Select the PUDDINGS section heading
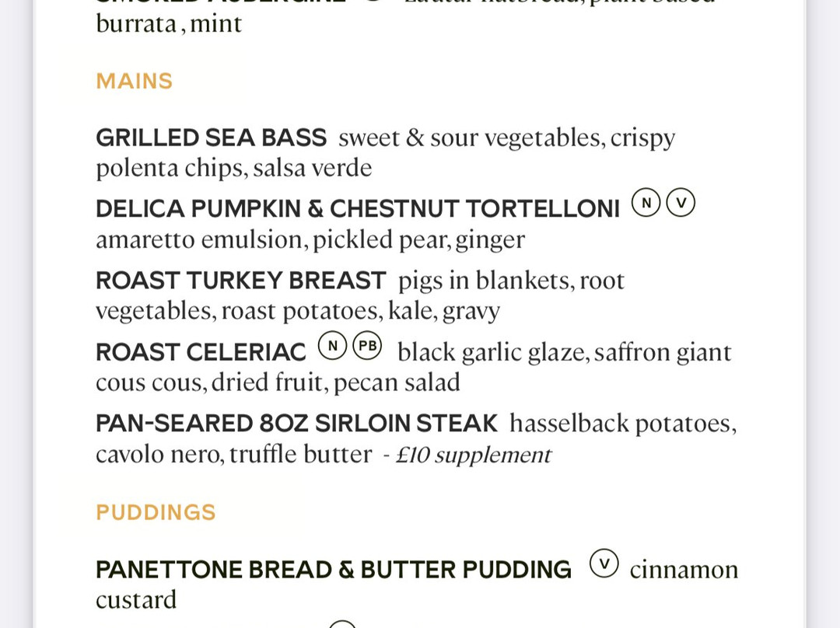Image resolution: width=840 pixels, height=628 pixels. pyautogui.click(x=156, y=512)
